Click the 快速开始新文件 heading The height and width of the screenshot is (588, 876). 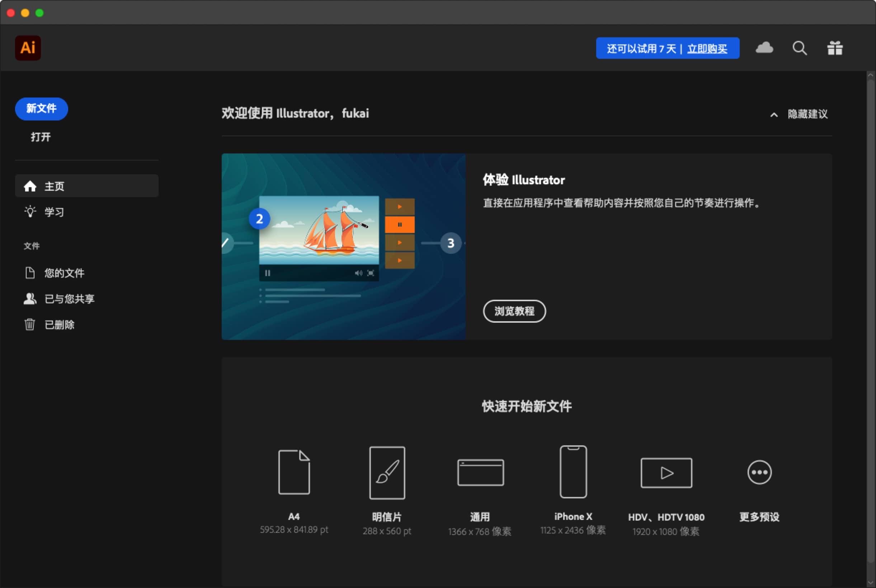click(x=527, y=406)
